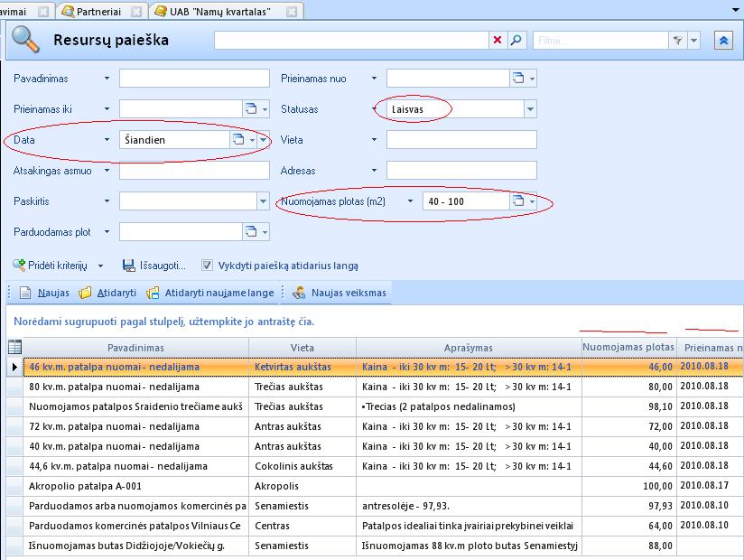
Task: Click the magnifier search button in the search bar
Action: click(x=516, y=41)
